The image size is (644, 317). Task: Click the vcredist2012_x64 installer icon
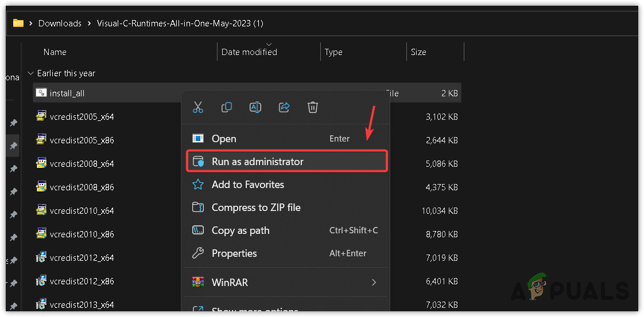41,258
